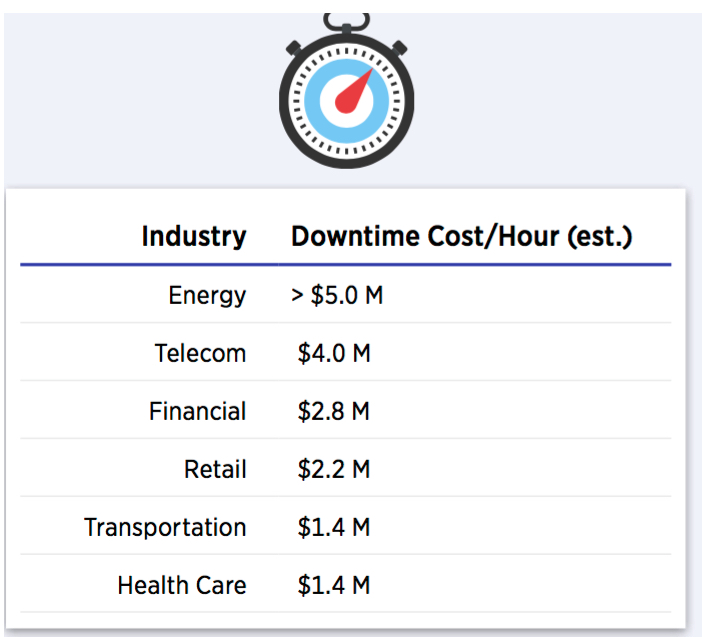The width and height of the screenshot is (702, 637).
Task: Select the Financial industry cell
Action: 198,411
